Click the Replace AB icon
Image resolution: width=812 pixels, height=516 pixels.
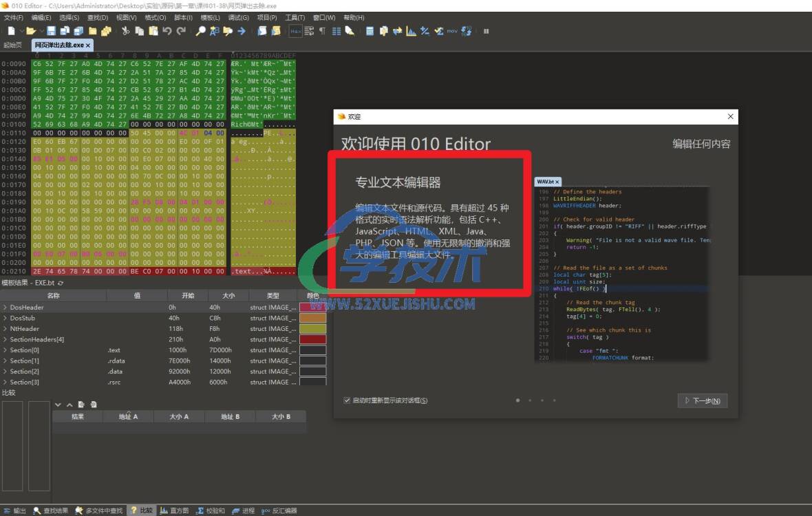(215, 31)
